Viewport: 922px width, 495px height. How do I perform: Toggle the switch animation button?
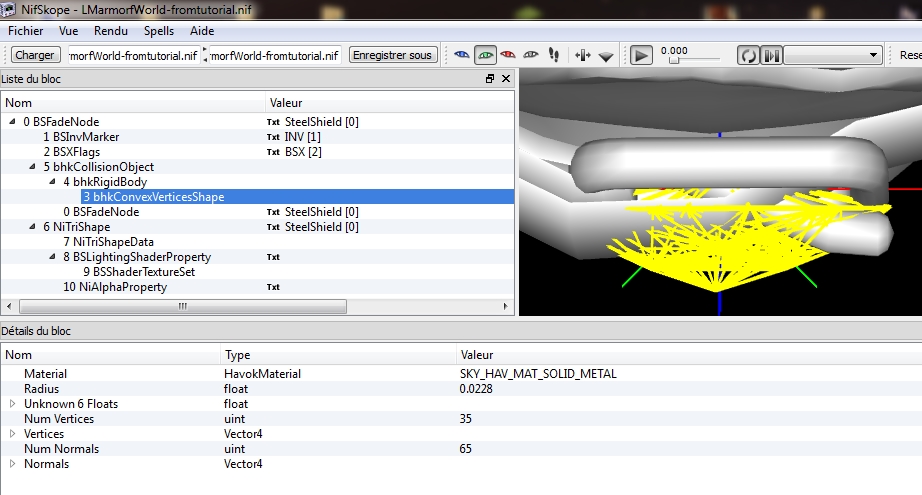pos(771,56)
